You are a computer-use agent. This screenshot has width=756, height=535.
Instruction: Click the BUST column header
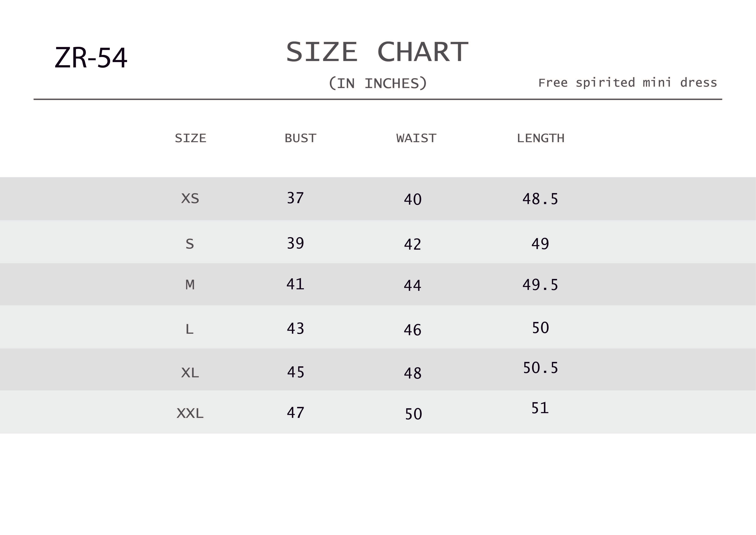pos(300,138)
